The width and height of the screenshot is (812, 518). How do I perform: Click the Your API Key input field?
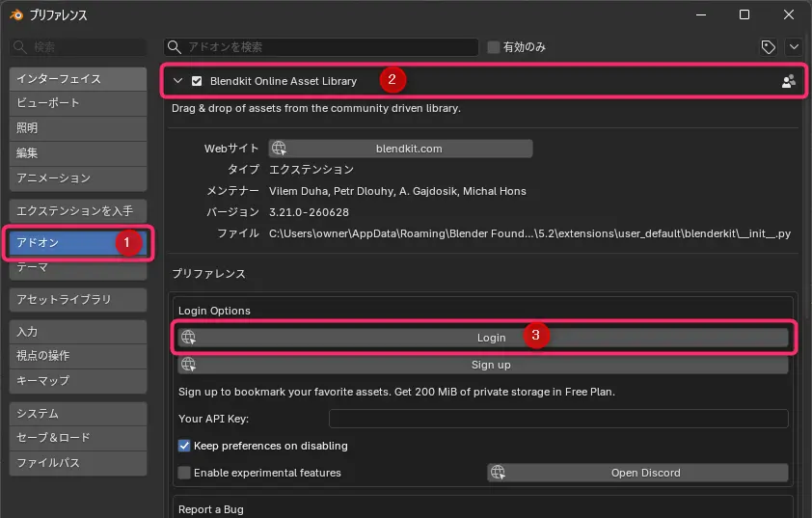click(x=558, y=419)
